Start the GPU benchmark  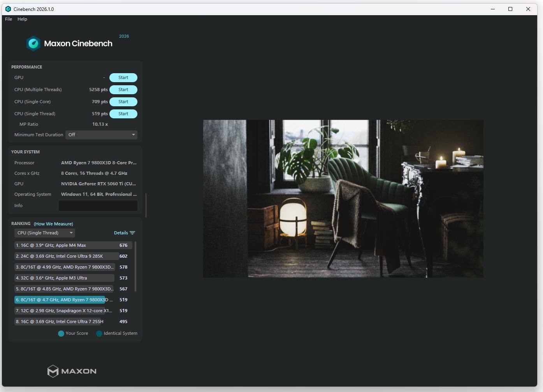(123, 77)
